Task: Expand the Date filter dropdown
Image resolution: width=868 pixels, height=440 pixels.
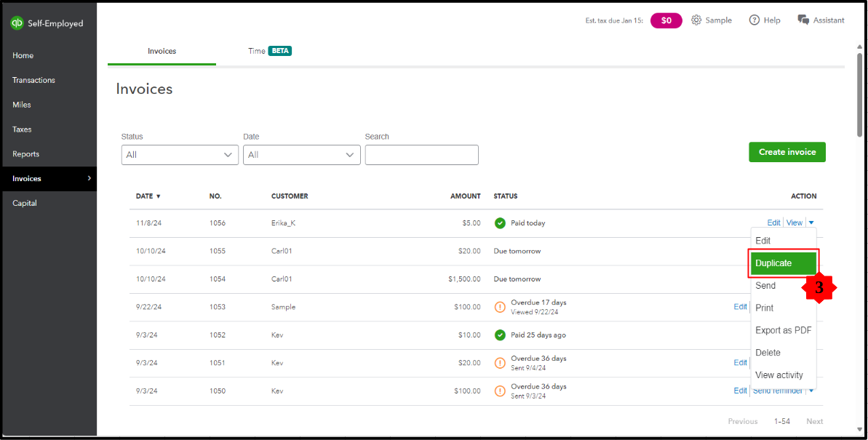Action: [302, 155]
